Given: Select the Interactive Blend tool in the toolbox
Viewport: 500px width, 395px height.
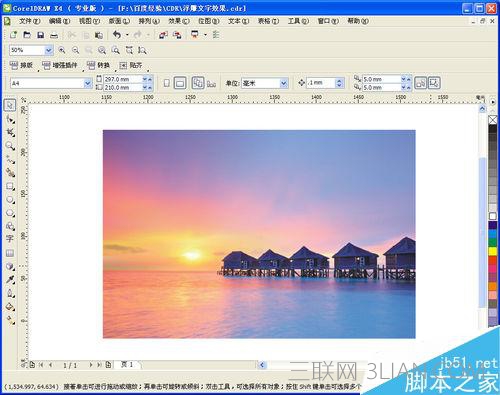Looking at the screenshot, I should 10,266.
